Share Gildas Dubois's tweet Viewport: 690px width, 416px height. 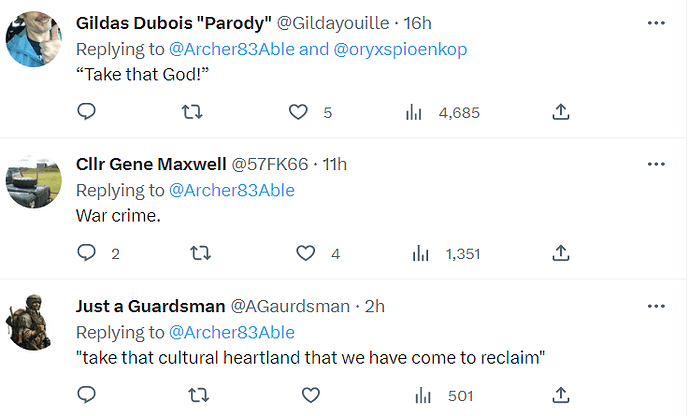561,113
